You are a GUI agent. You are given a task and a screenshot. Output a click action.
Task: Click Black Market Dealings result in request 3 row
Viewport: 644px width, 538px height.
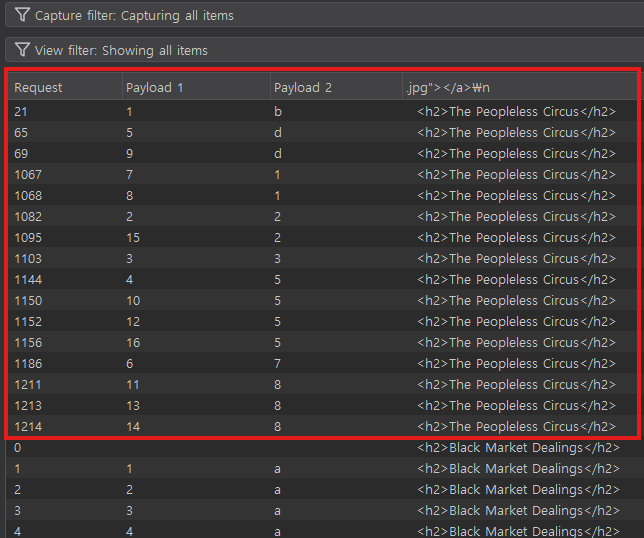tap(518, 510)
